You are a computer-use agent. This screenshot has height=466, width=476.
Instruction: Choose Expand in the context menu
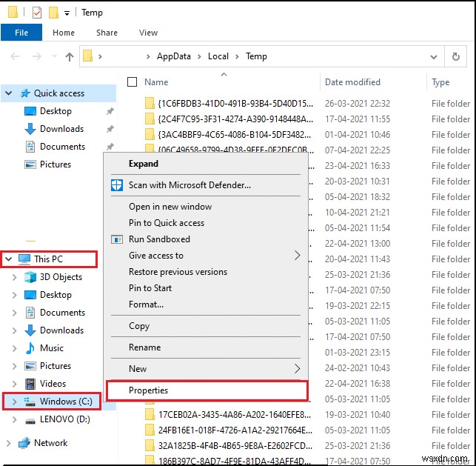tap(144, 164)
